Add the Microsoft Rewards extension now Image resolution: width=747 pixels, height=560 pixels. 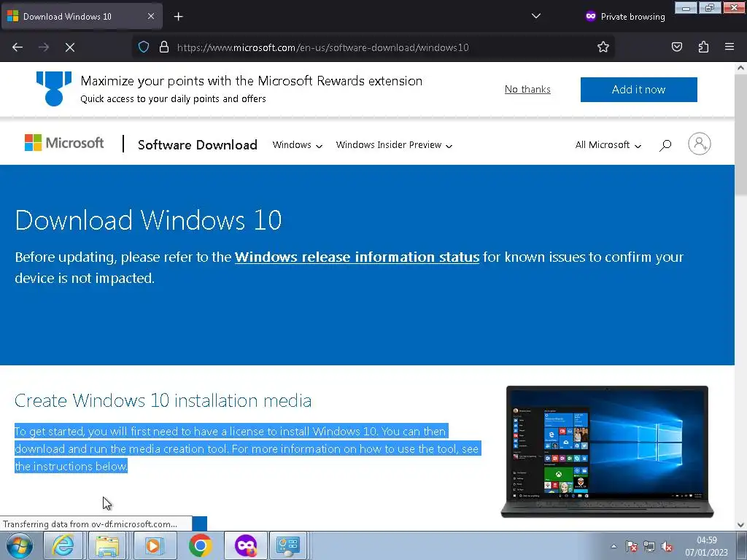pos(638,90)
